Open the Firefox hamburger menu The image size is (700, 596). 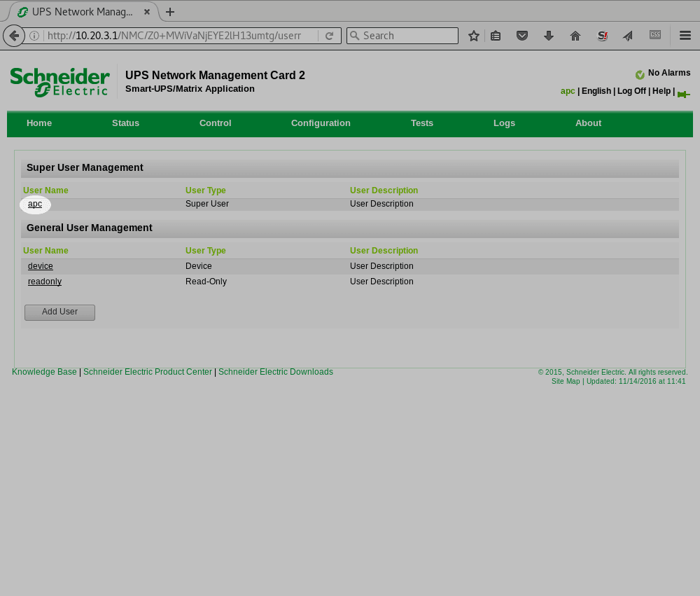(685, 36)
